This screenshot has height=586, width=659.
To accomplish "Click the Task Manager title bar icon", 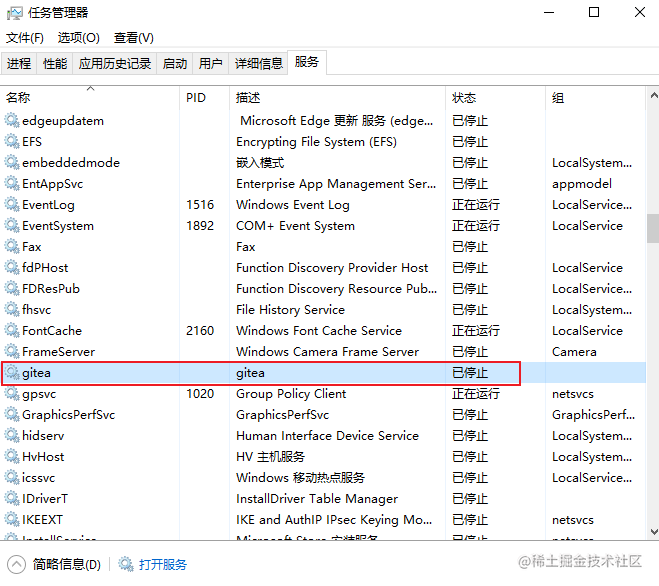I will click(x=15, y=13).
